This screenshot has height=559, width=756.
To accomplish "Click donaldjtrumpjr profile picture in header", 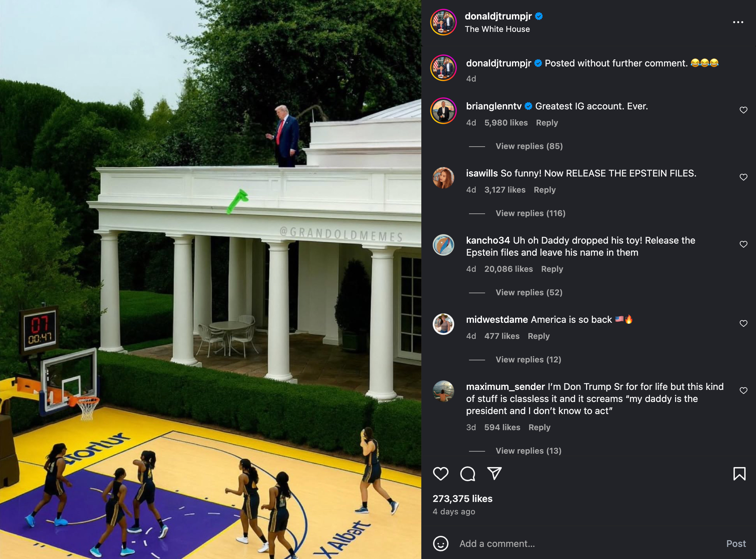I will point(443,22).
